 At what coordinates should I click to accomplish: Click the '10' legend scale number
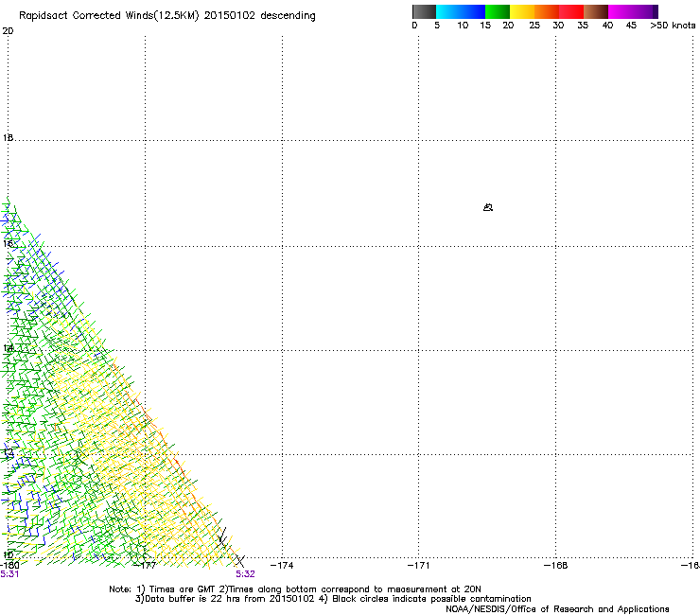pos(463,26)
